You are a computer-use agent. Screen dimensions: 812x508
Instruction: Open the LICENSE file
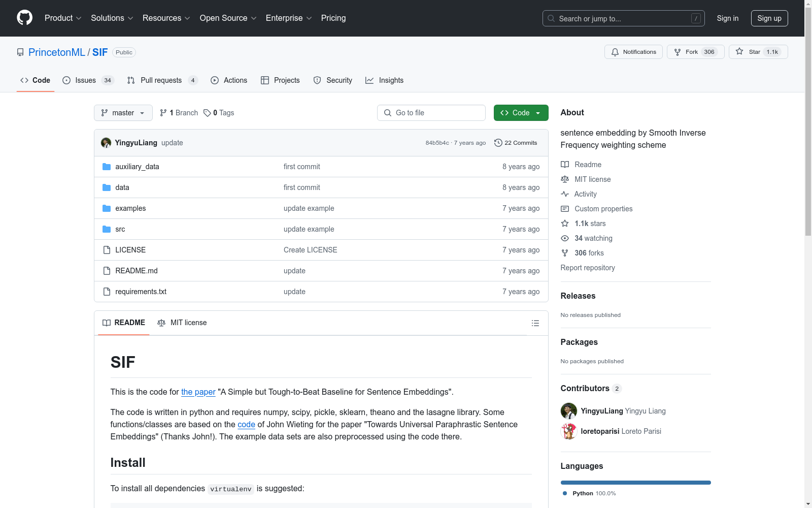130,250
